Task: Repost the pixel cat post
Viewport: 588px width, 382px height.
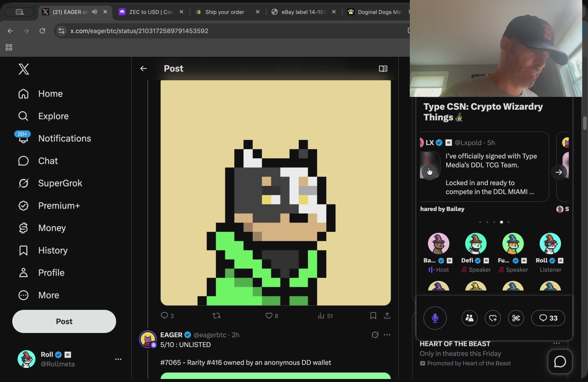Action: [x=217, y=316]
